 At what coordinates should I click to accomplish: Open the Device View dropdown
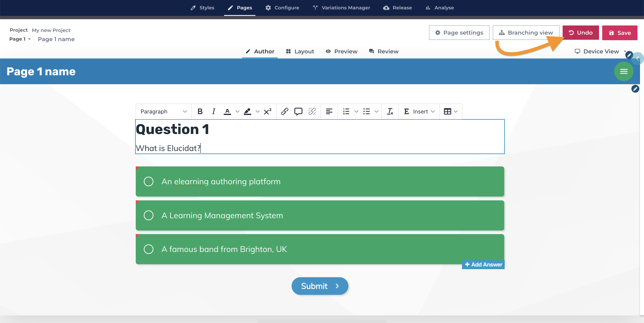pos(600,51)
